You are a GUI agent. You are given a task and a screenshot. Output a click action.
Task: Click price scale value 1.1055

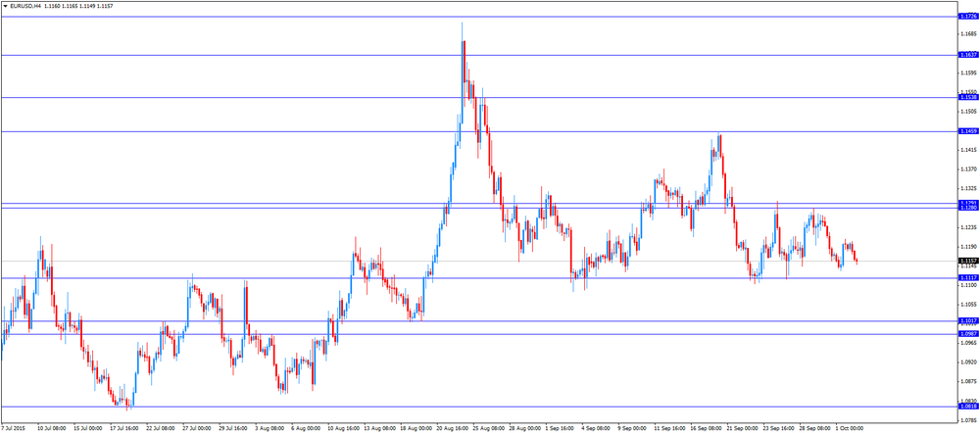(968, 305)
